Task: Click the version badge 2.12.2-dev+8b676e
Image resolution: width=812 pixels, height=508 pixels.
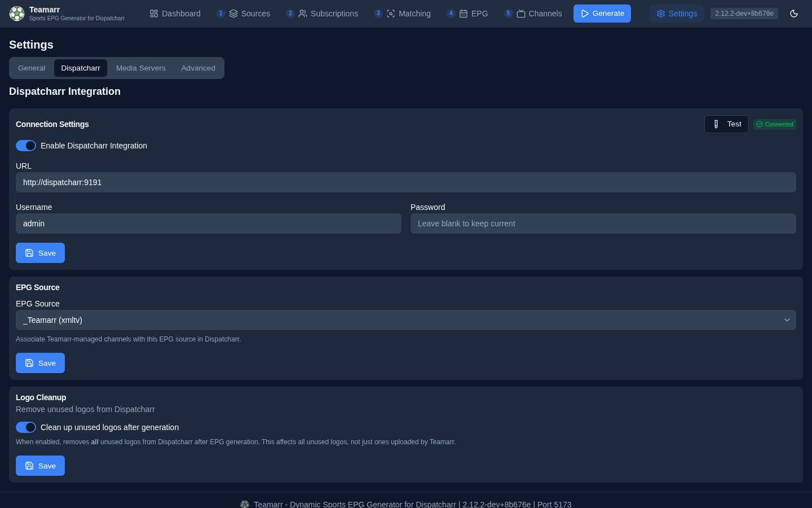Action: tap(744, 14)
